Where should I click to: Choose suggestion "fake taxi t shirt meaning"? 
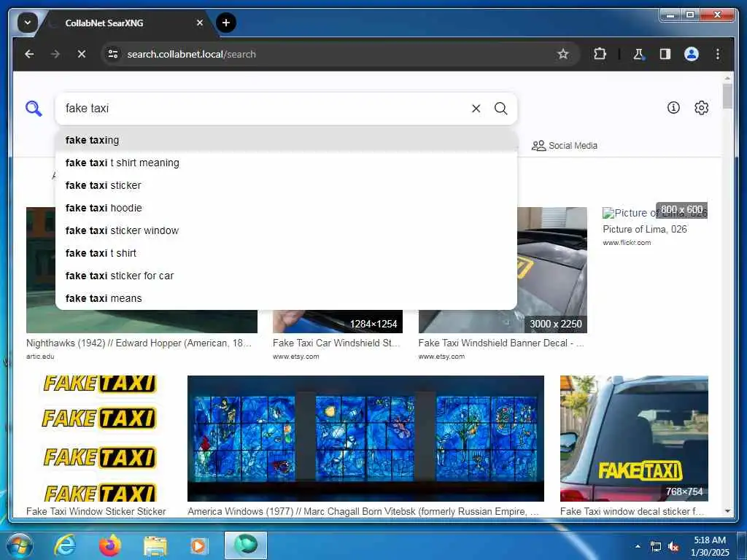point(286,163)
